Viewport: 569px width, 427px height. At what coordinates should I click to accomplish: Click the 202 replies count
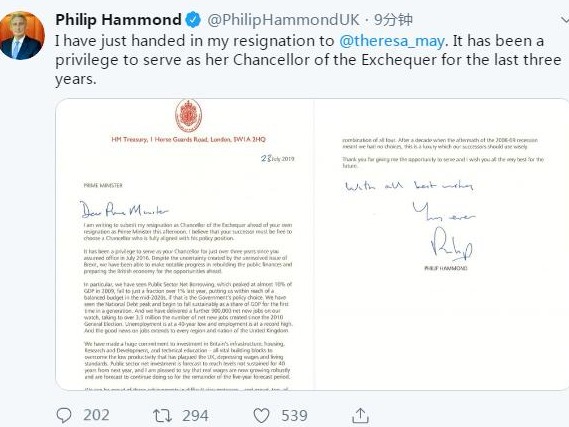click(97, 415)
